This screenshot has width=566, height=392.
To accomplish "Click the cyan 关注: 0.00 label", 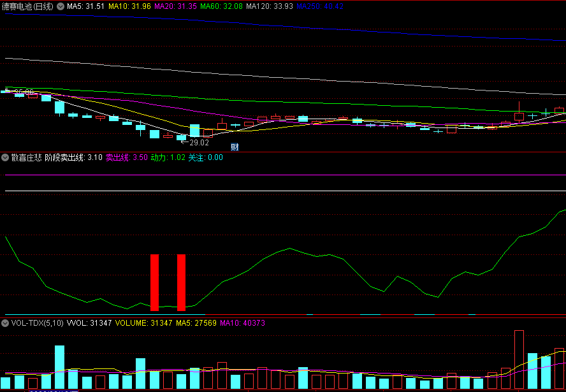I will (205, 157).
